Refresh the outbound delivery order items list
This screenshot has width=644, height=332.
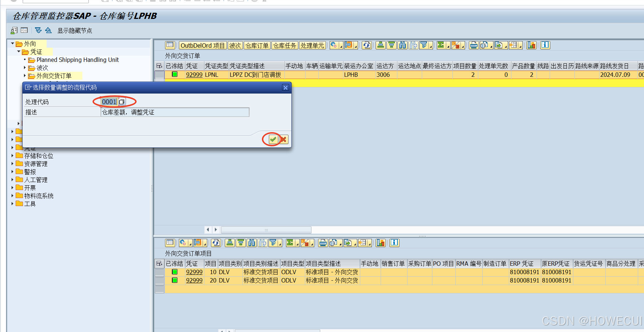216,243
